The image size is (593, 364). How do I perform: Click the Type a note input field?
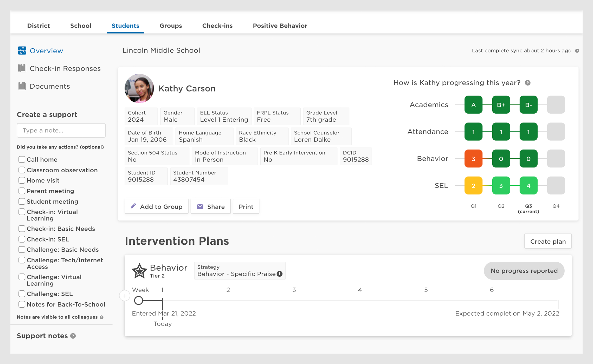(61, 130)
